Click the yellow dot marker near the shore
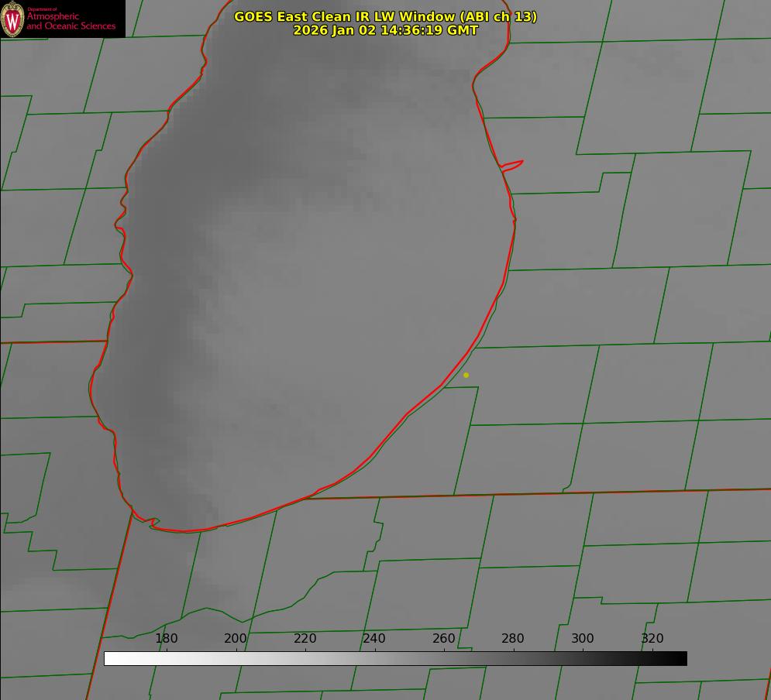The height and width of the screenshot is (700, 771). pos(466,375)
